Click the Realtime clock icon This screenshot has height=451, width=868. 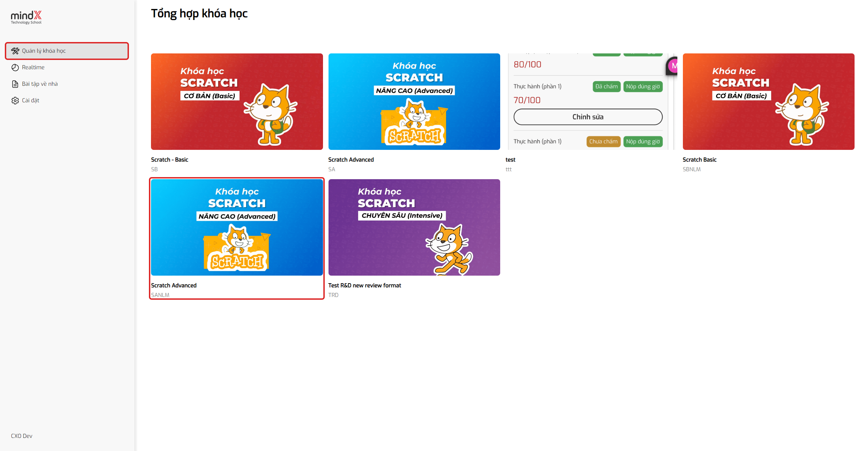[x=15, y=68]
